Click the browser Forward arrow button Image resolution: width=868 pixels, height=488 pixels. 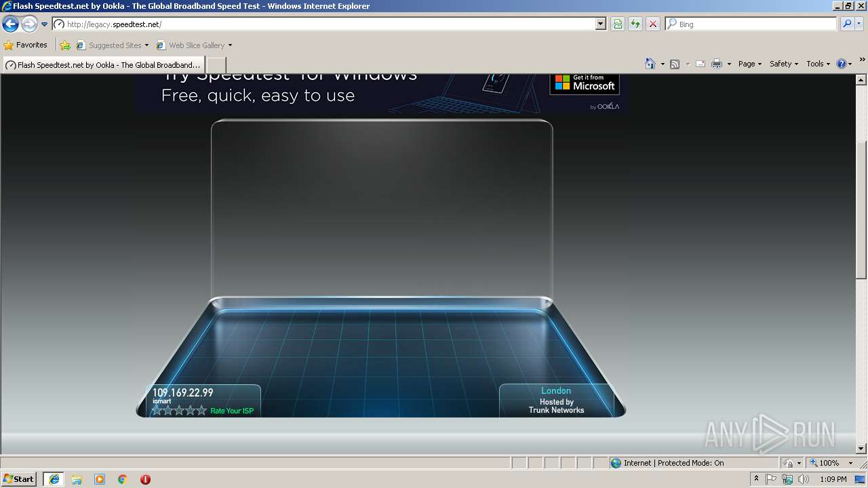[x=29, y=24]
